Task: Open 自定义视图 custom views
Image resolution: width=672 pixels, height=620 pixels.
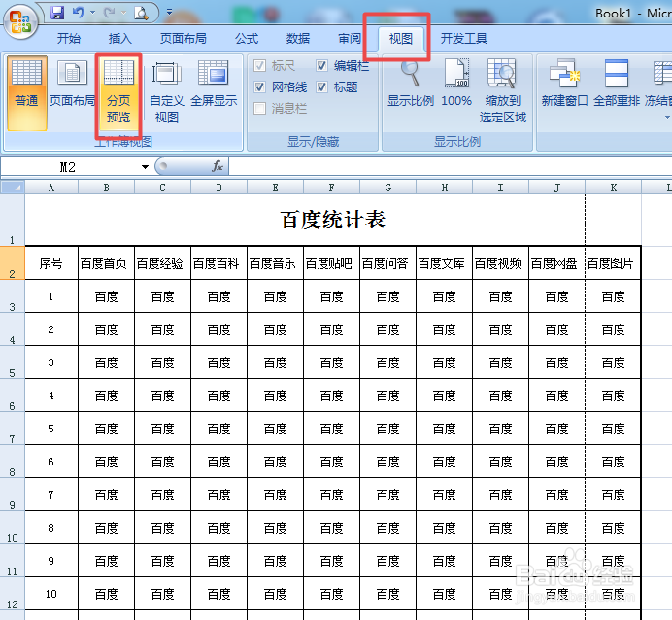Action: click(x=167, y=91)
